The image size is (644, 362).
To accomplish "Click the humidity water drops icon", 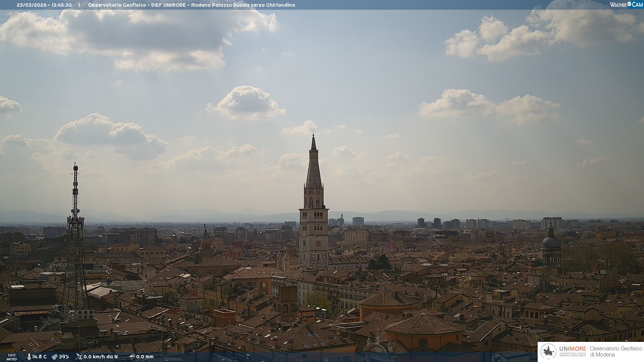I will pyautogui.click(x=54, y=357).
